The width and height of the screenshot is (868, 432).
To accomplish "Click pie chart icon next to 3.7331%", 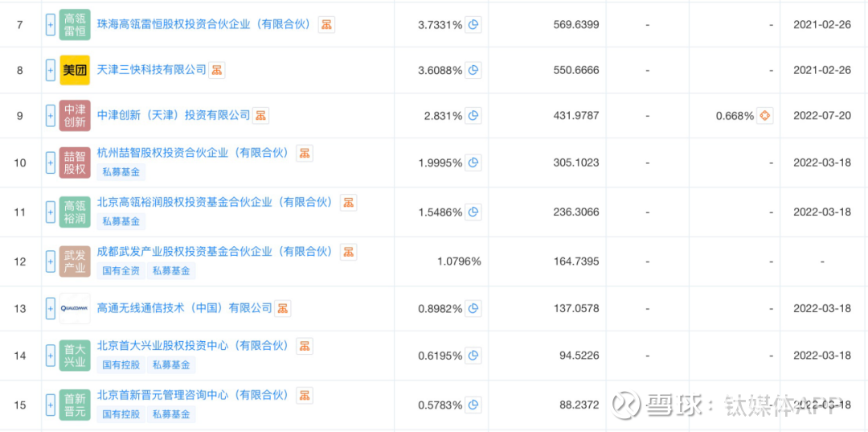I will [473, 25].
